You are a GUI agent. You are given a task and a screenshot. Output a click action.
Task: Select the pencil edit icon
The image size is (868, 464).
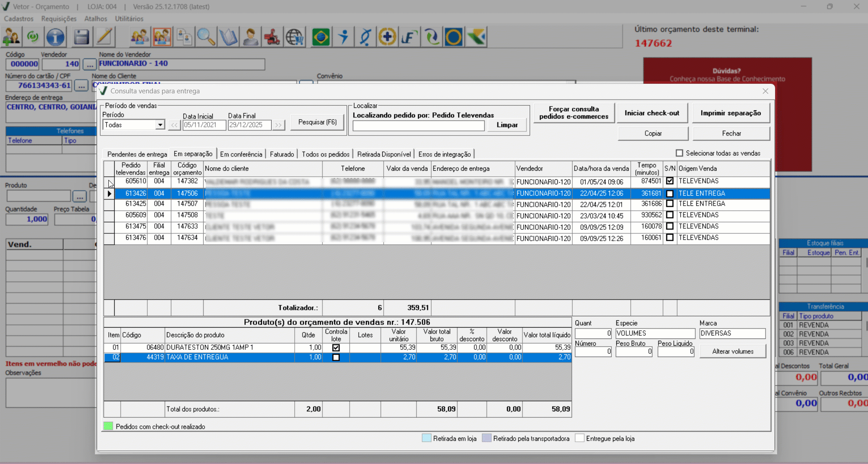pos(104,37)
